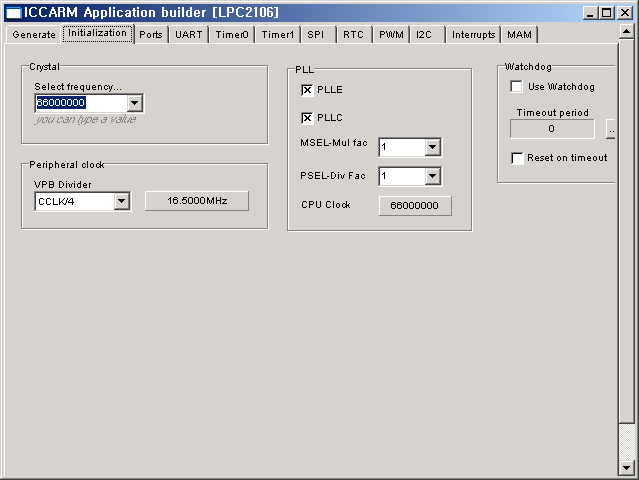This screenshot has height=480, width=639.
Task: Switch to the MAM tab
Action: (x=520, y=35)
